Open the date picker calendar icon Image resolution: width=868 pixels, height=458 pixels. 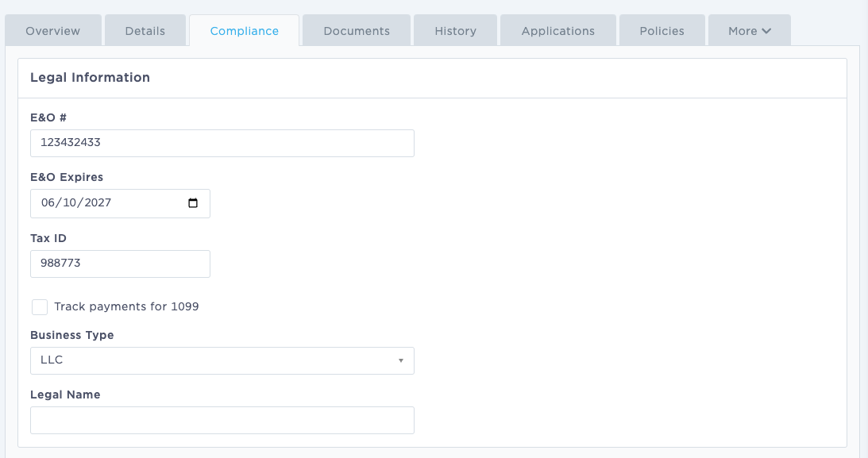click(x=195, y=203)
